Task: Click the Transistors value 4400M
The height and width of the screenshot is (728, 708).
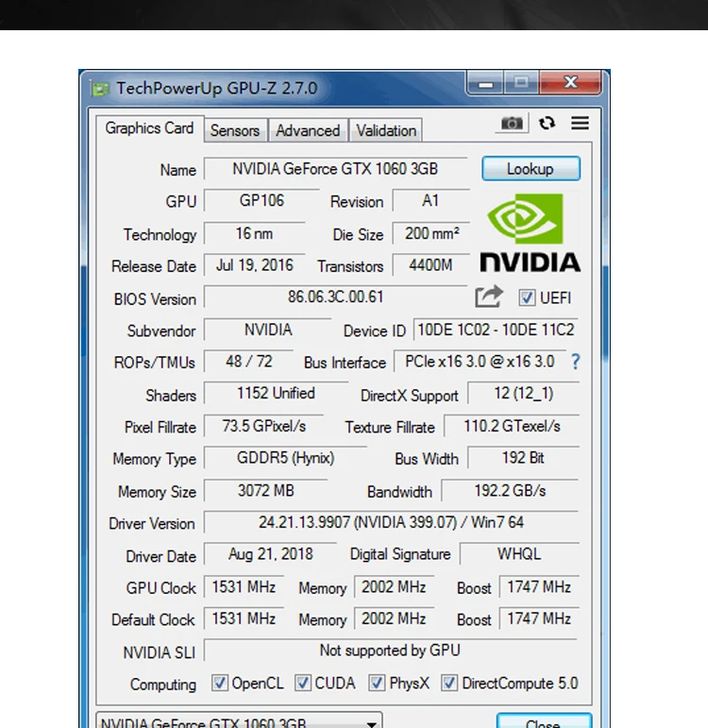Action: pos(430,265)
